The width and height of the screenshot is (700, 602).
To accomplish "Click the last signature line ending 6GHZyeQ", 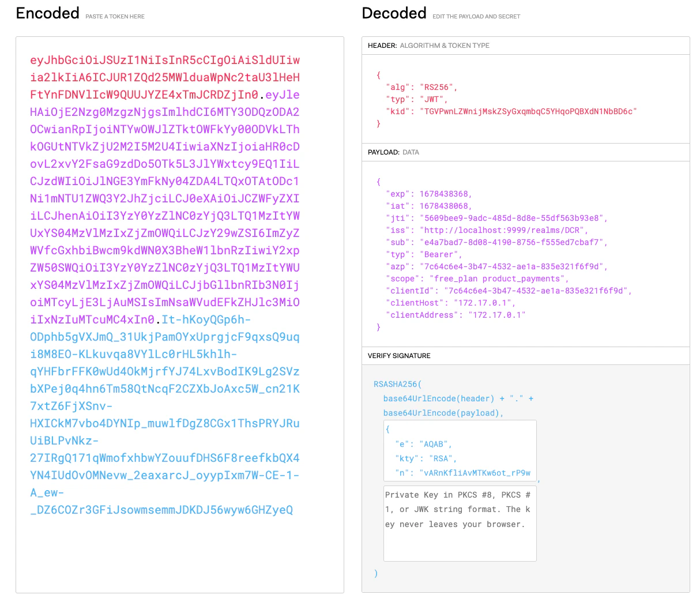I will 161,510.
